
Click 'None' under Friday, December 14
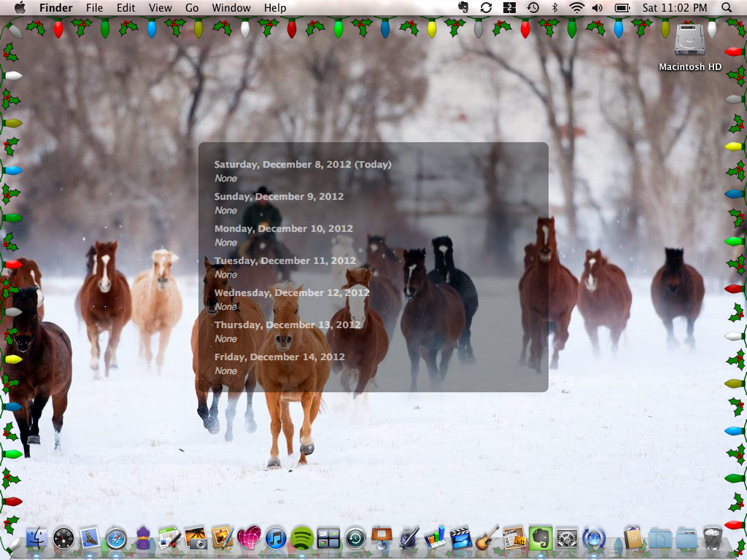[x=225, y=370]
